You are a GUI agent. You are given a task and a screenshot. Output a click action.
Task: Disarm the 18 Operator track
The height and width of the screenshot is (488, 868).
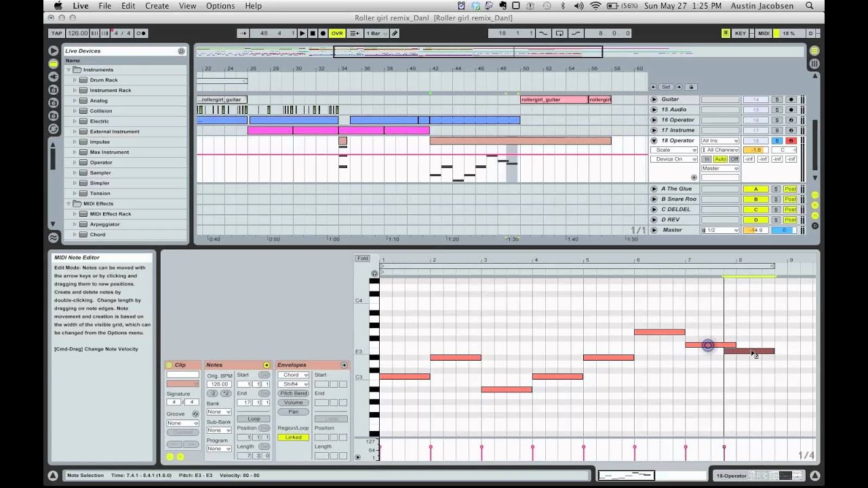click(x=791, y=140)
